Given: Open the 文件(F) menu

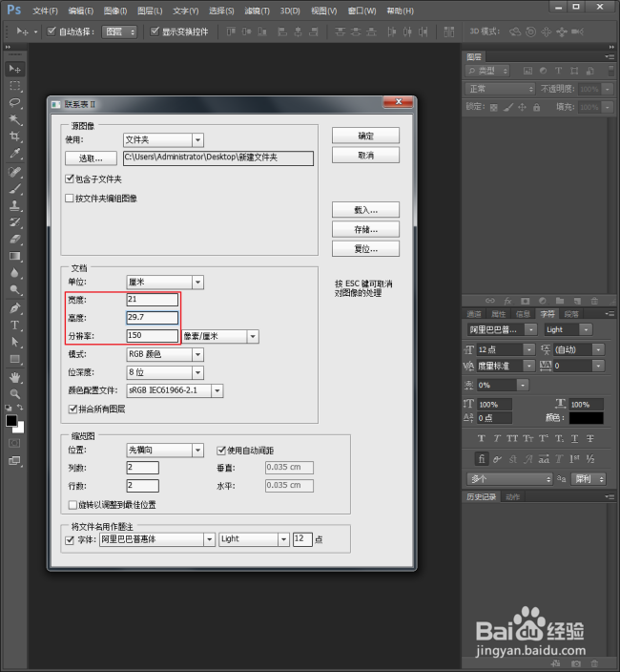Looking at the screenshot, I should (x=46, y=10).
